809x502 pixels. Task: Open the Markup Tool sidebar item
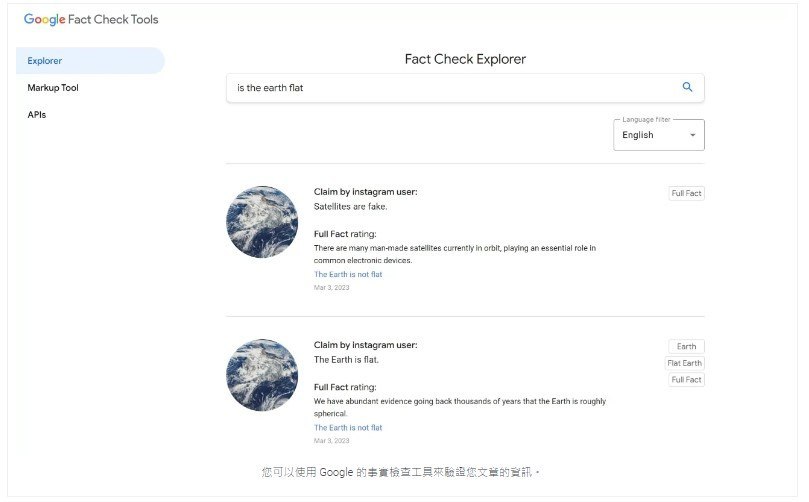pos(53,88)
